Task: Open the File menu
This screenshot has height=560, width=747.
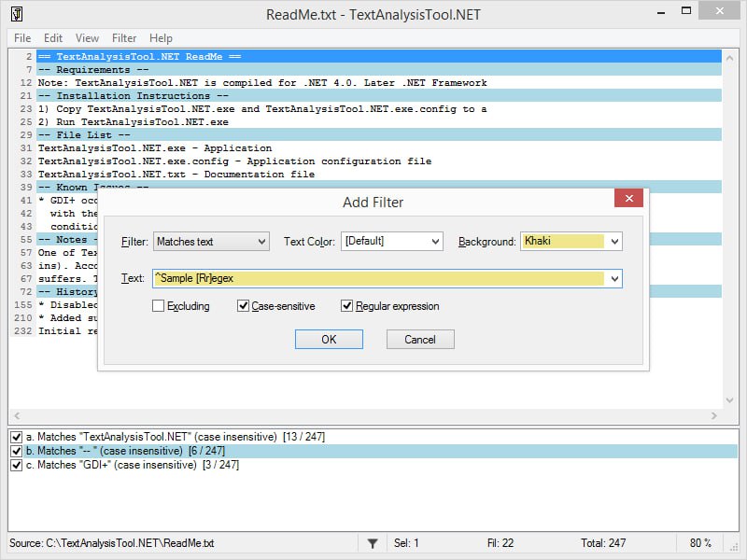Action: click(22, 38)
